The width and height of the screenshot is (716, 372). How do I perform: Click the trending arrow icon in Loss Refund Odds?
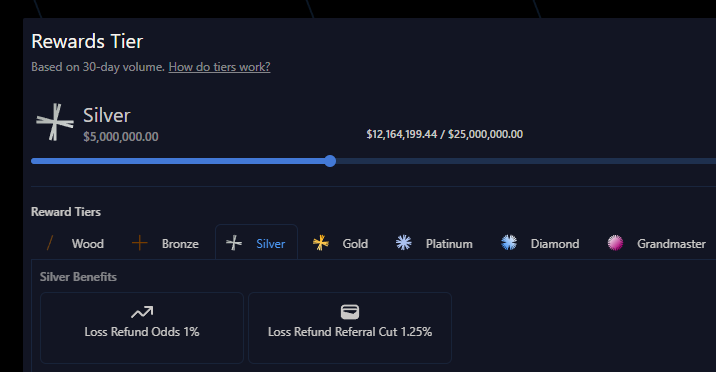142,312
